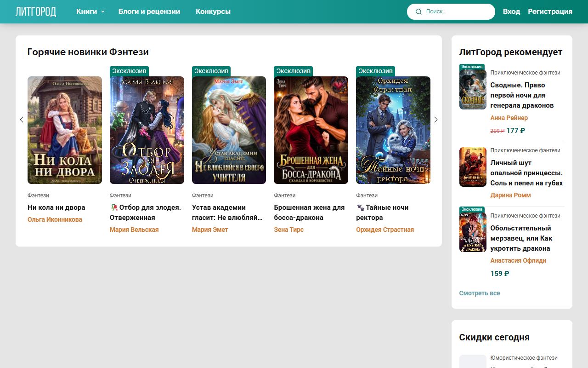Open the Конкурсы page

point(213,11)
